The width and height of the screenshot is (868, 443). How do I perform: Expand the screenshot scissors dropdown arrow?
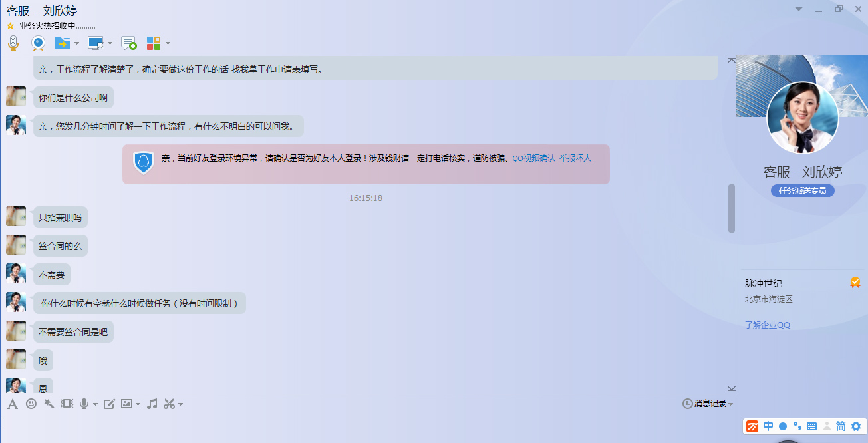[x=180, y=404]
